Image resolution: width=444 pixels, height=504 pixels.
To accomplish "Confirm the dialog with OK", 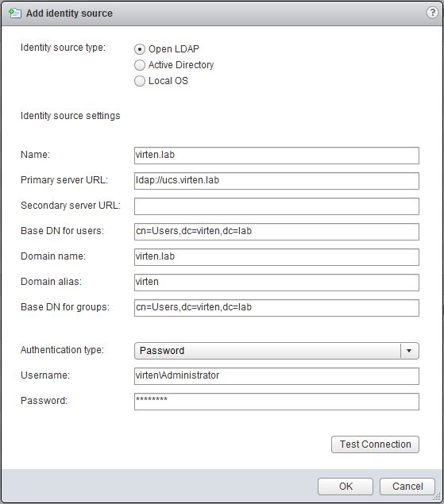I will pos(346,487).
